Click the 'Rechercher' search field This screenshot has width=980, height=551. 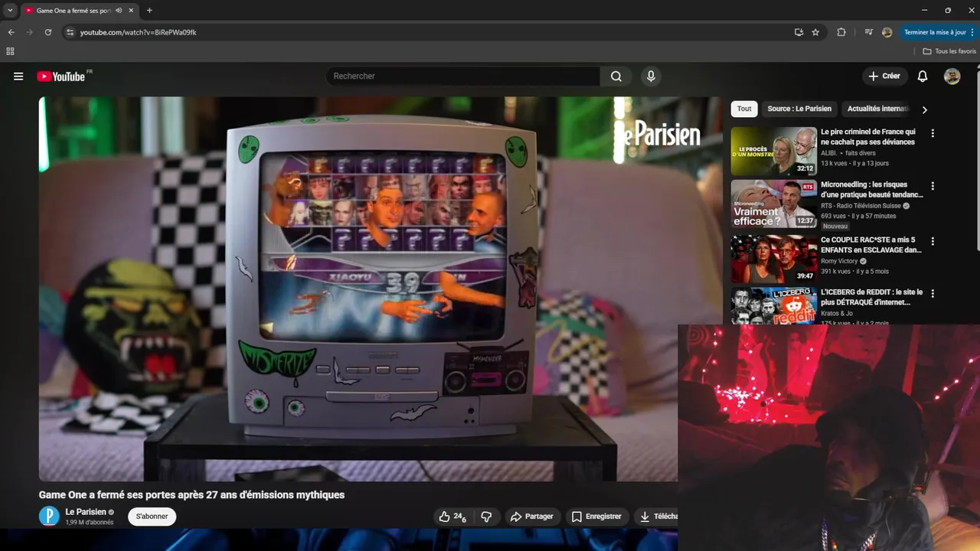[x=463, y=77]
